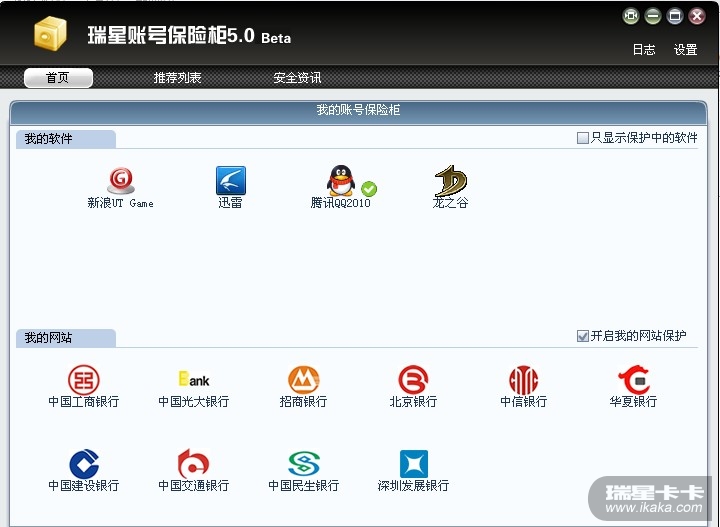
Task: Launch the 招商银行 site icon
Action: pos(304,380)
